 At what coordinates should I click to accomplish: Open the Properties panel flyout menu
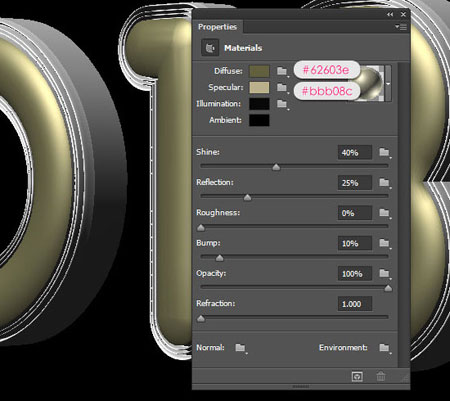tap(401, 27)
